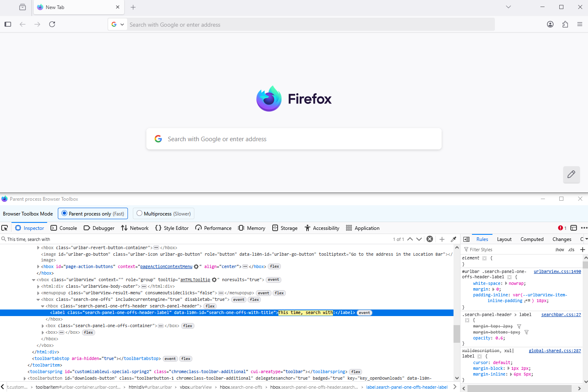Activate the element picker in the toolbox

coord(5,228)
